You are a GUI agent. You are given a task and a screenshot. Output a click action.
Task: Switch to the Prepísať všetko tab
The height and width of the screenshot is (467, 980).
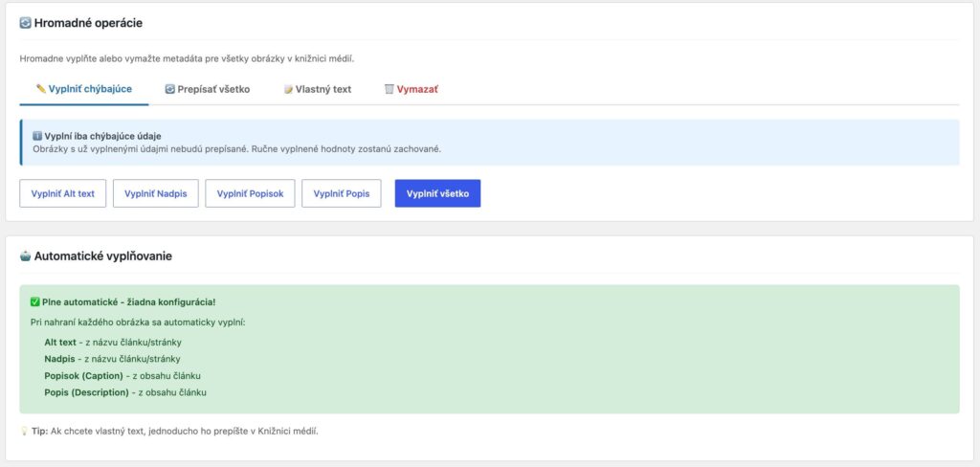click(x=208, y=89)
